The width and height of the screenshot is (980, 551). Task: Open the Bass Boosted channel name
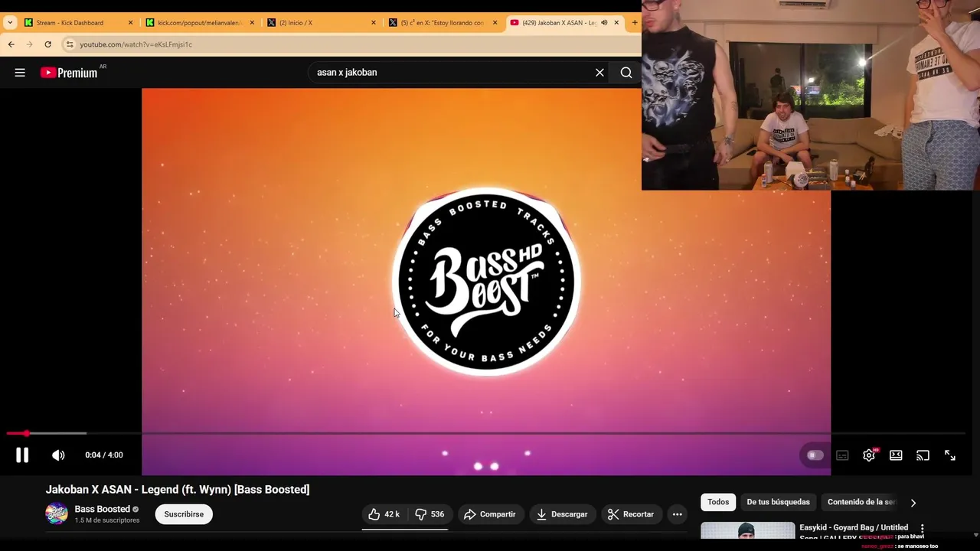(x=102, y=509)
